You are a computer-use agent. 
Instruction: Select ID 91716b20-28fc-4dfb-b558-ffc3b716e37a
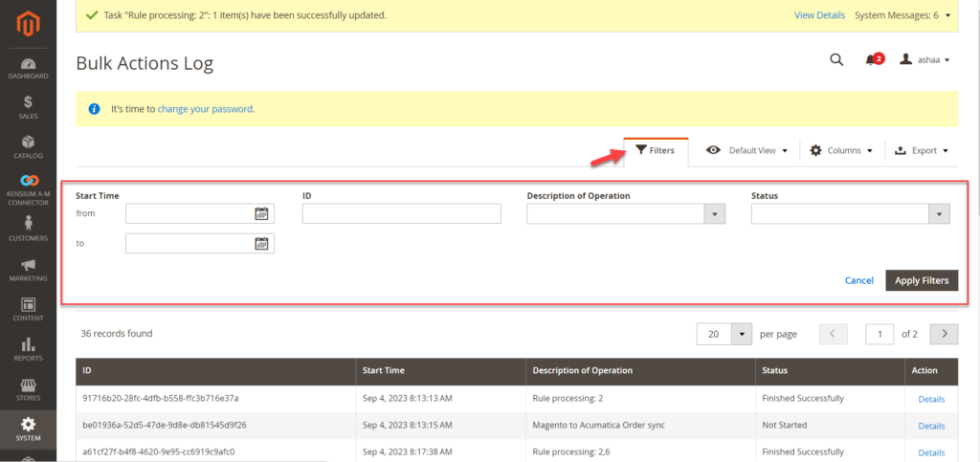[x=161, y=398]
